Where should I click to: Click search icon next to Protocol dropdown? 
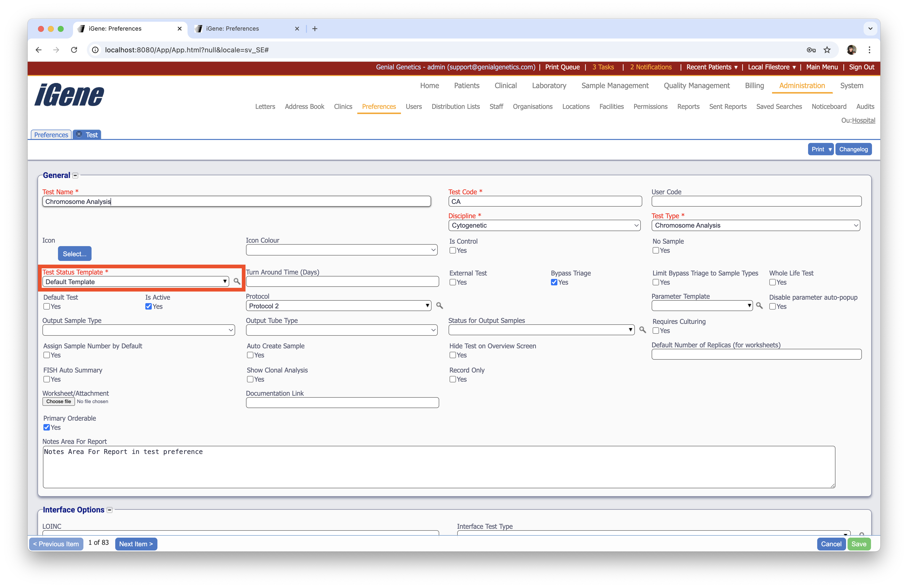[439, 306]
